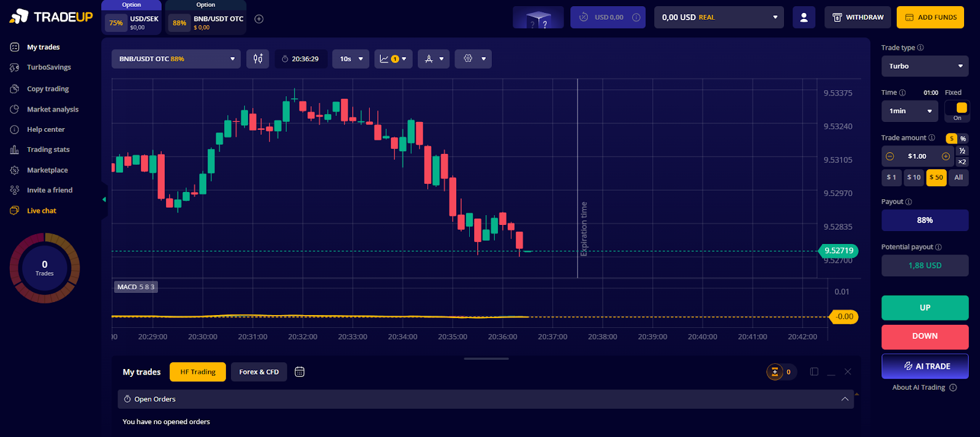Viewport: 980px width, 437px height.
Task: Click the About AI Trading info icon
Action: [953, 387]
